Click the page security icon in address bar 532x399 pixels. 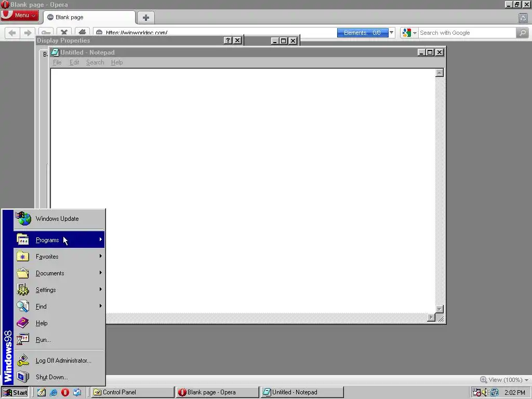click(x=99, y=33)
